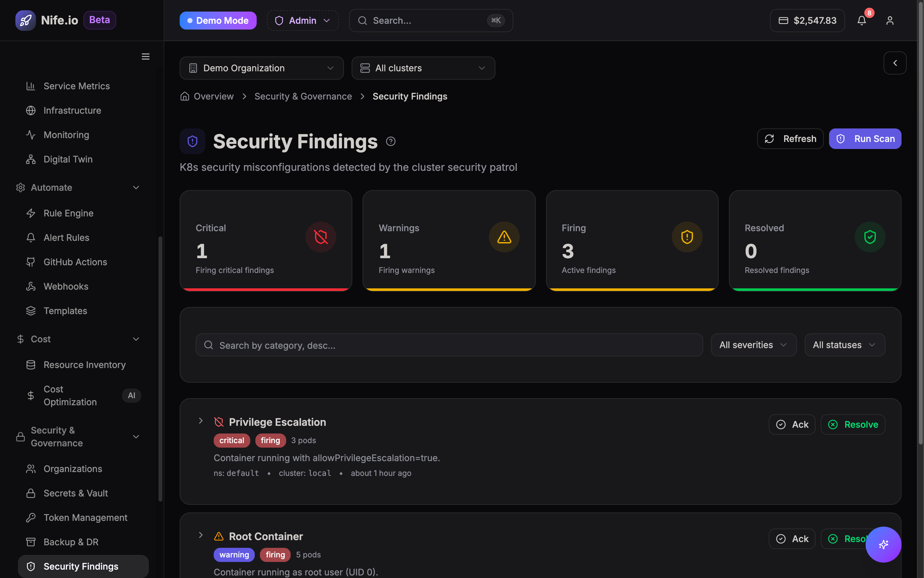The height and width of the screenshot is (578, 924).
Task: Click the warning triangle icon in Warnings card
Action: point(504,237)
